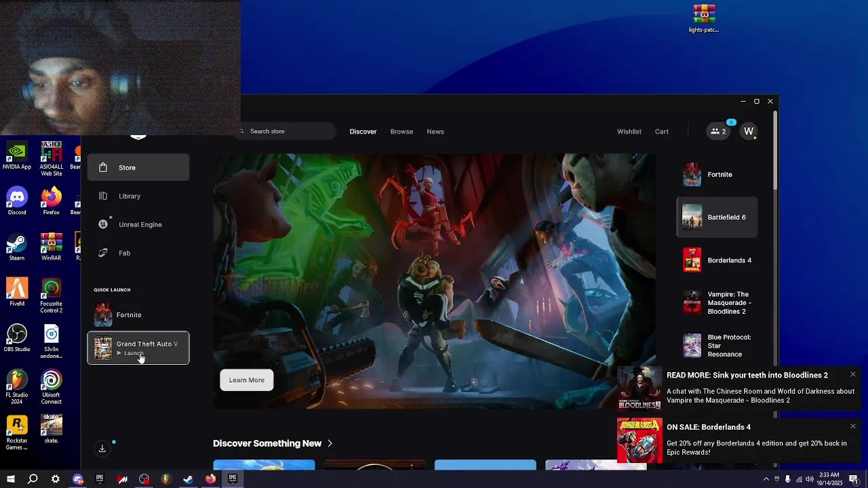
Task: Click the Unreal Engine logo icon
Action: 103,224
